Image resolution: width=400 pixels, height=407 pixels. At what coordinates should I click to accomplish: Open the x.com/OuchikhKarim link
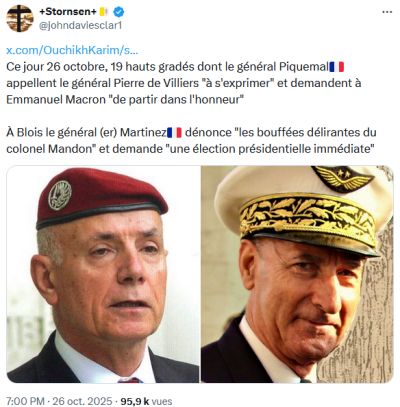72,50
